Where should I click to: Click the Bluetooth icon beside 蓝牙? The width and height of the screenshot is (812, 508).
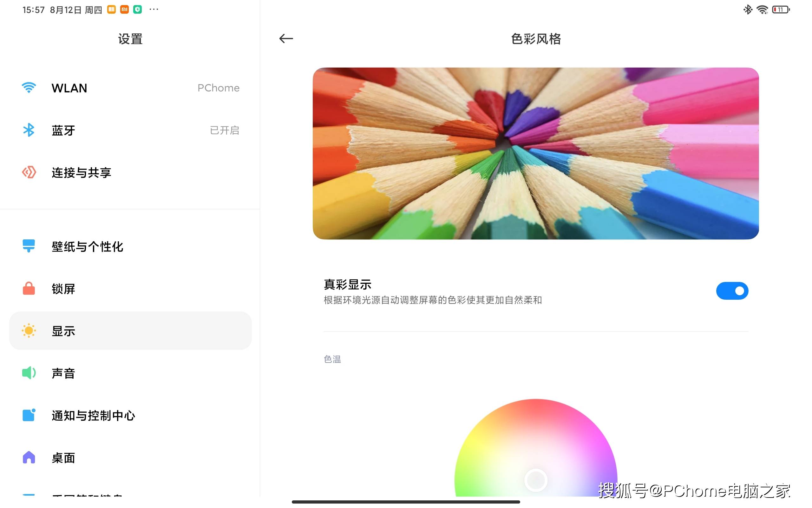[x=29, y=130]
